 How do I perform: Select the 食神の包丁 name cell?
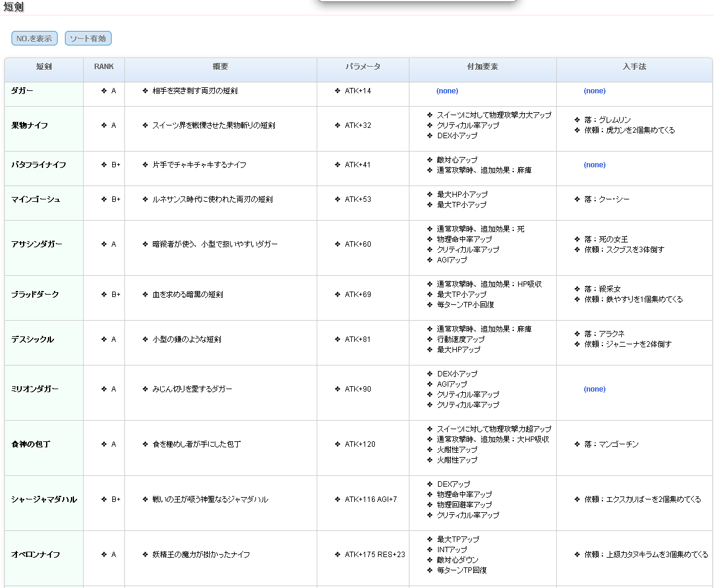click(30, 444)
